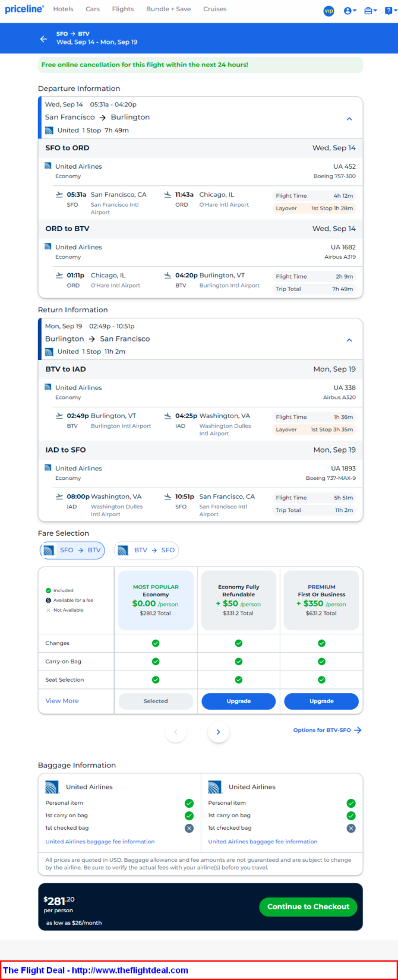Screen dimensions: 398x980
Task: Click flight number UA 452
Action: pyautogui.click(x=345, y=166)
